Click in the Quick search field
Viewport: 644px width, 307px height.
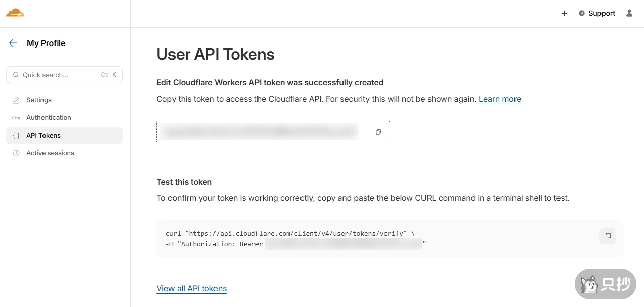pyautogui.click(x=61, y=75)
